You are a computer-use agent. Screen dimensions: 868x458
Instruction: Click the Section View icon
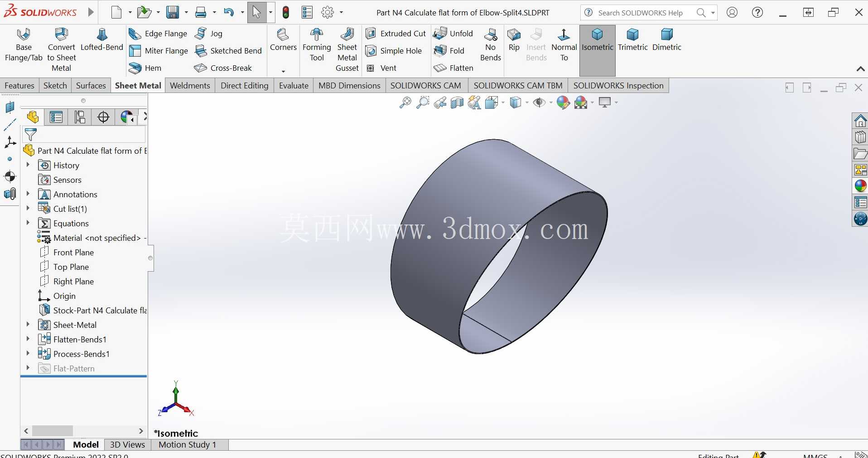pyautogui.click(x=457, y=102)
